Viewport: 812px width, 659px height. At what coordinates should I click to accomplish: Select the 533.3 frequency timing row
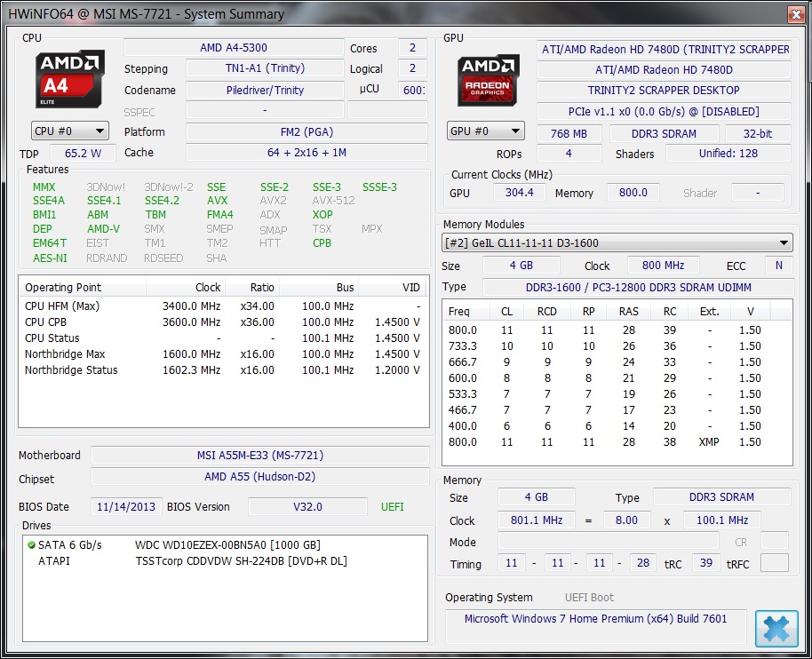click(x=617, y=394)
